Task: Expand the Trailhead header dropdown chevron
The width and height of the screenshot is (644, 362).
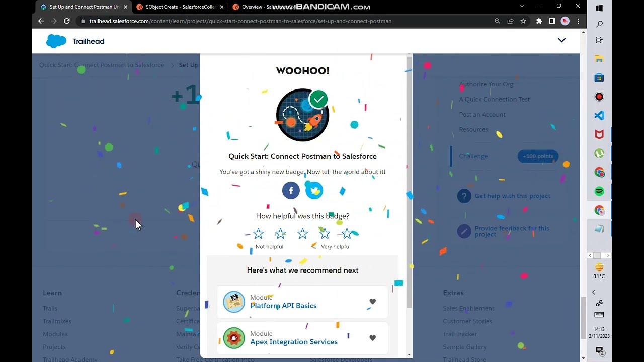Action: 562,40
